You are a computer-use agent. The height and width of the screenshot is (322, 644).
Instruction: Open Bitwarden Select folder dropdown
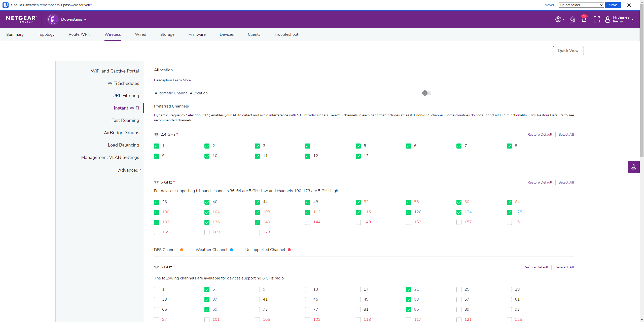(581, 5)
